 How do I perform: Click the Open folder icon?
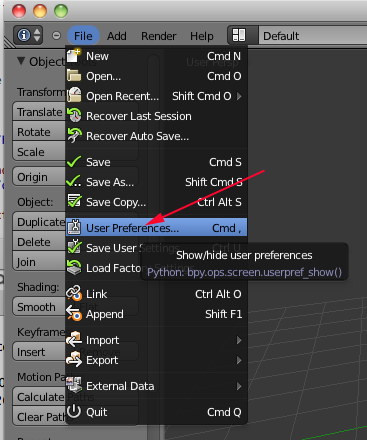tap(74, 76)
